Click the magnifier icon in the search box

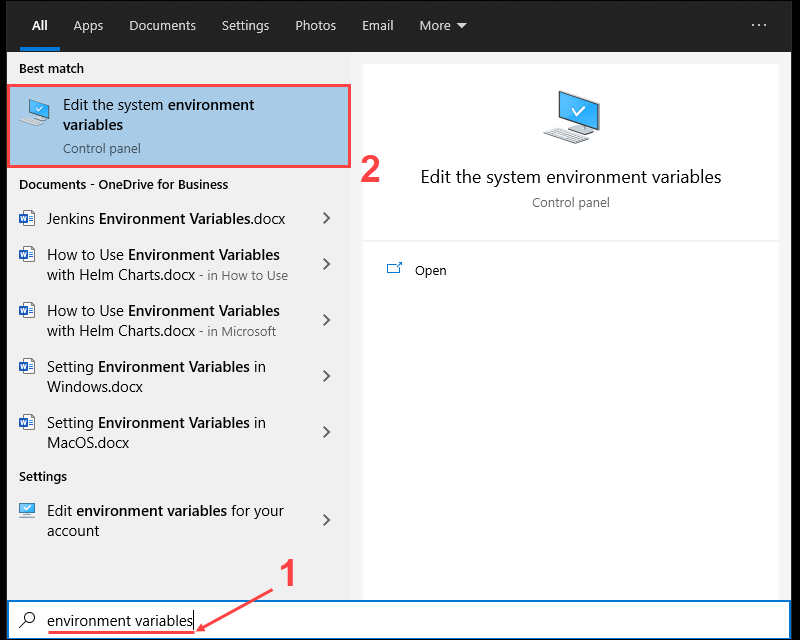[27, 620]
